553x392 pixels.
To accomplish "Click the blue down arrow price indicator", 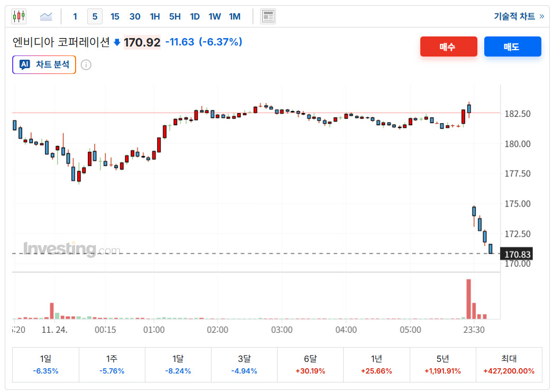I will point(117,43).
